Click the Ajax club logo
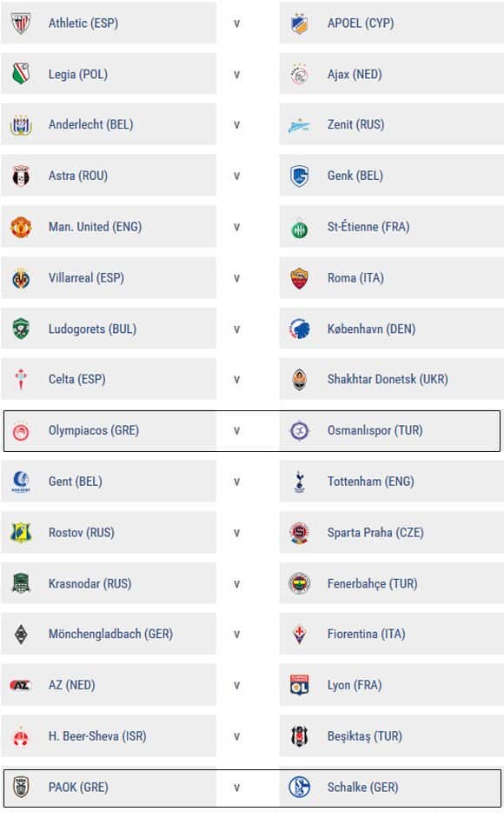This screenshot has height=818, width=504. click(300, 75)
